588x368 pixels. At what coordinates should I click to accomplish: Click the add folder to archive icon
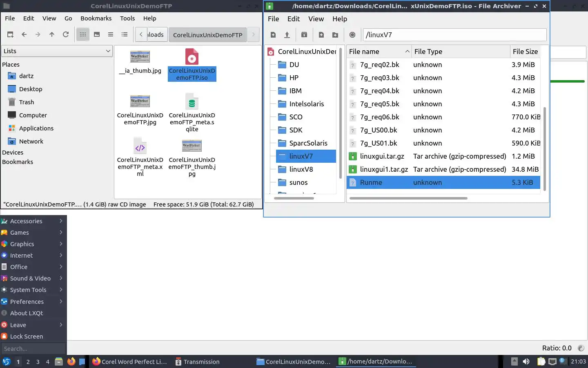[x=335, y=35]
